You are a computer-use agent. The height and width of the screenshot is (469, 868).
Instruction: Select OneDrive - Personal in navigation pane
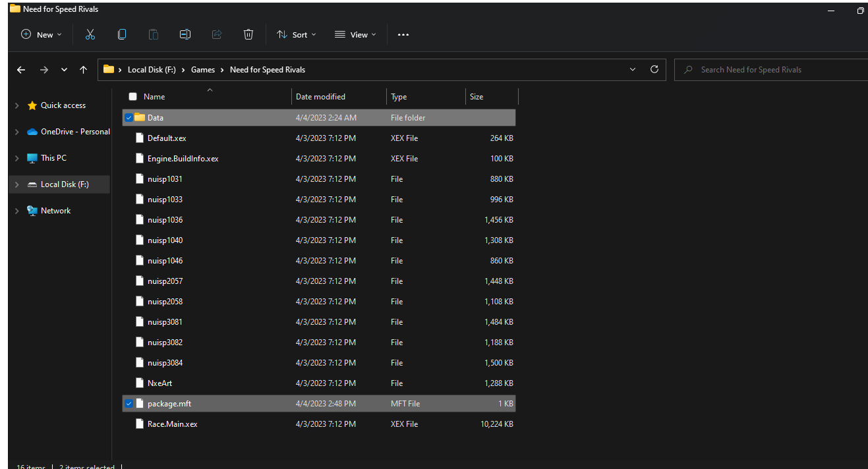point(75,132)
